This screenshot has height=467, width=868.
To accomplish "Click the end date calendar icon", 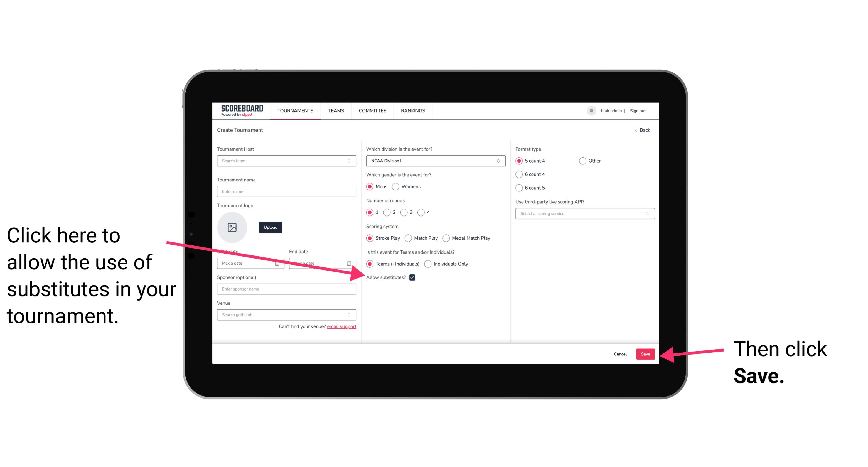I will pyautogui.click(x=350, y=263).
